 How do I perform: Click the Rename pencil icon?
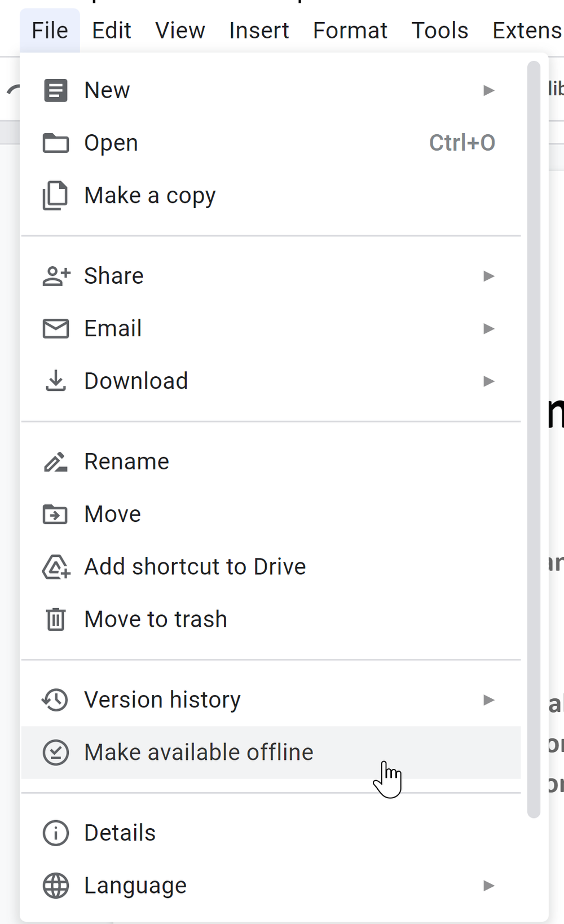56,461
